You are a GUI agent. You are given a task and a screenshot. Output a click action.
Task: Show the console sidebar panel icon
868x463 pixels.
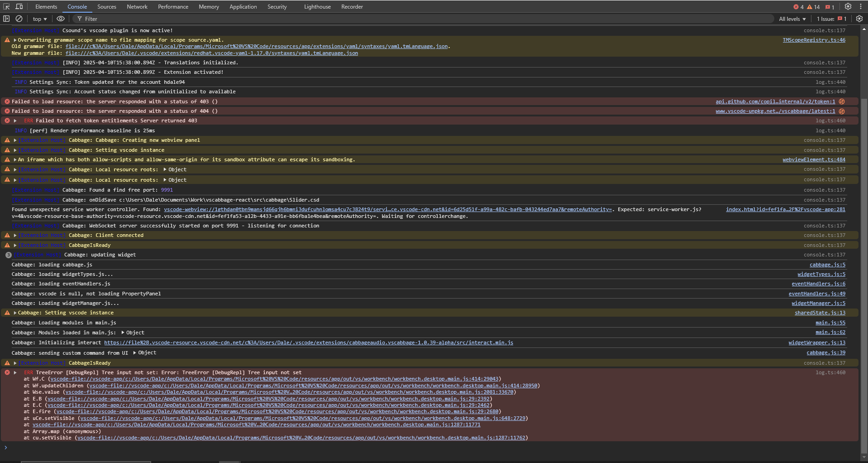tap(6, 19)
